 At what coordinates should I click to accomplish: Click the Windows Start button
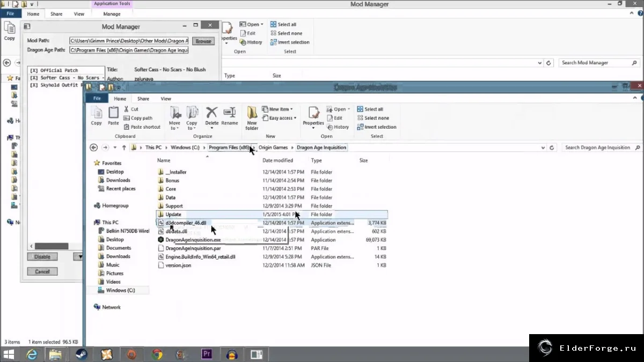(9, 354)
